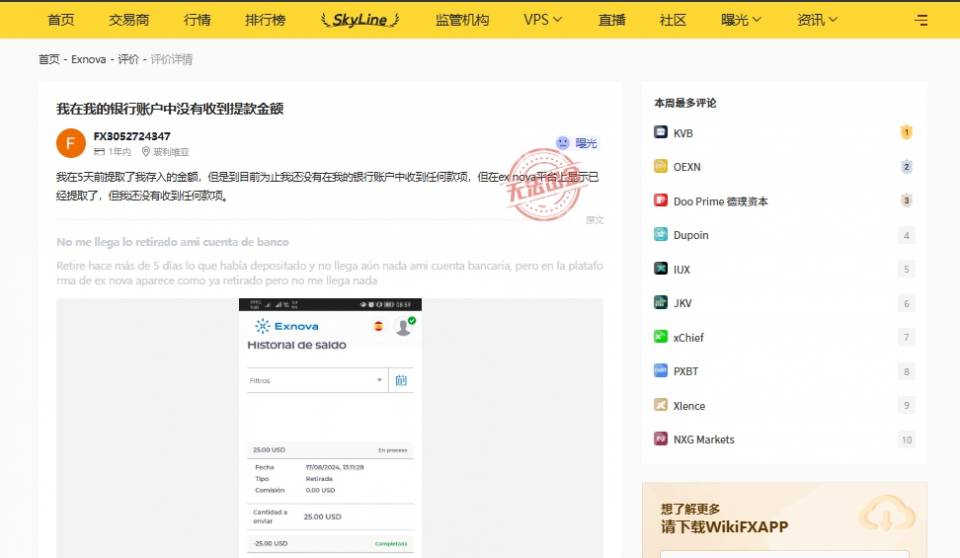Click rank 3 bronze badge next to Doo Prime
The width and height of the screenshot is (960, 558).
907,200
